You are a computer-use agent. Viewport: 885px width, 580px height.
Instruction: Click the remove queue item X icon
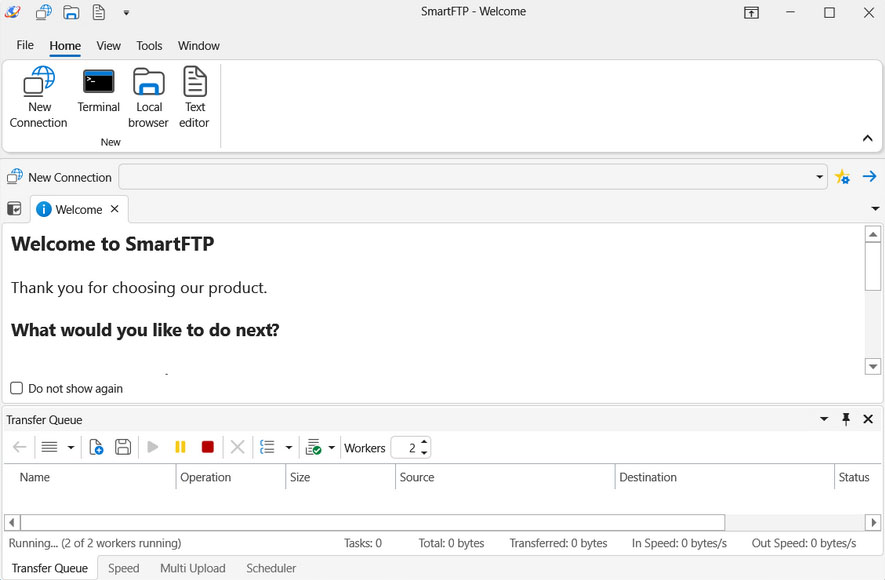(x=238, y=447)
